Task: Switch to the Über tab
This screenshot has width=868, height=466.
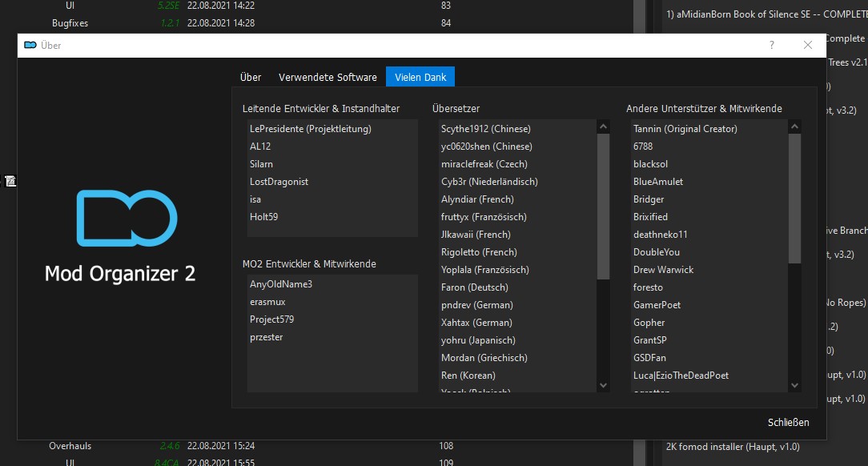Action: tap(250, 77)
